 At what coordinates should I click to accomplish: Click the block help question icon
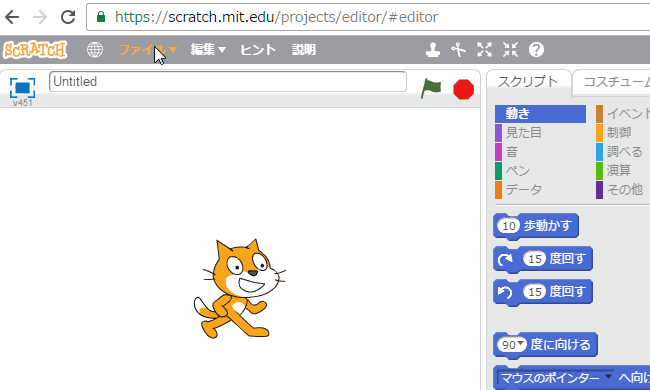point(536,50)
